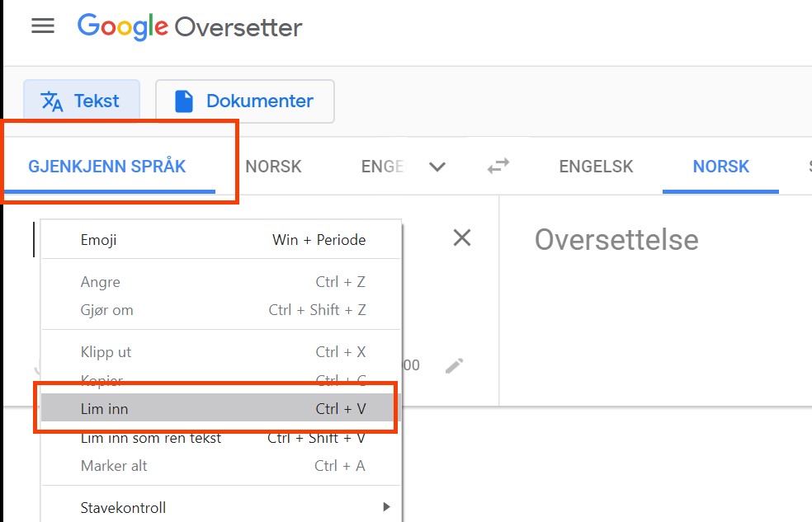Clear source text with X icon
Image resolution: width=812 pixels, height=522 pixels.
(462, 238)
